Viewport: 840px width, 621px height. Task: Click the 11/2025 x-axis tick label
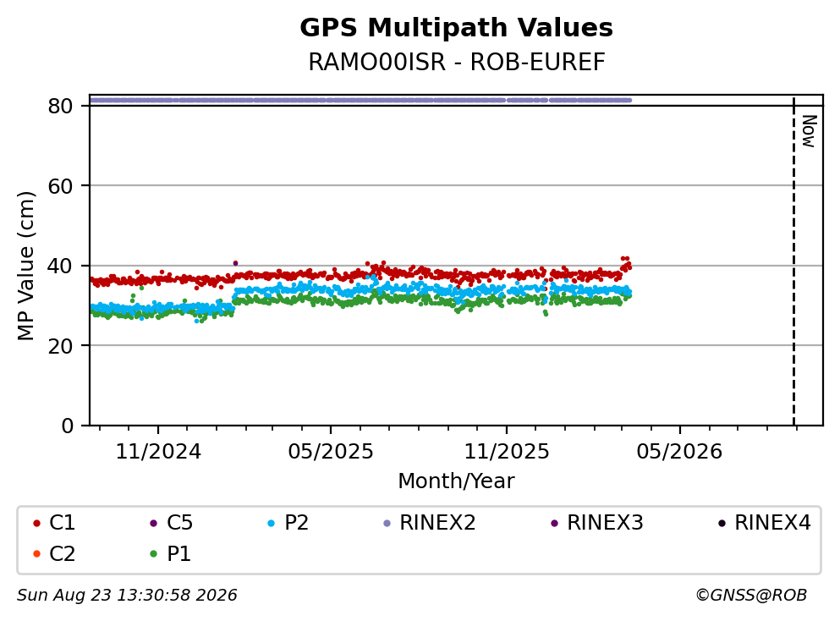[x=506, y=452]
